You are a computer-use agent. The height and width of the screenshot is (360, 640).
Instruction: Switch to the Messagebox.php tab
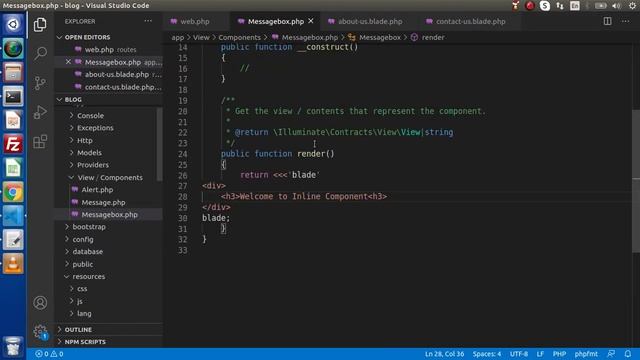tap(276, 21)
